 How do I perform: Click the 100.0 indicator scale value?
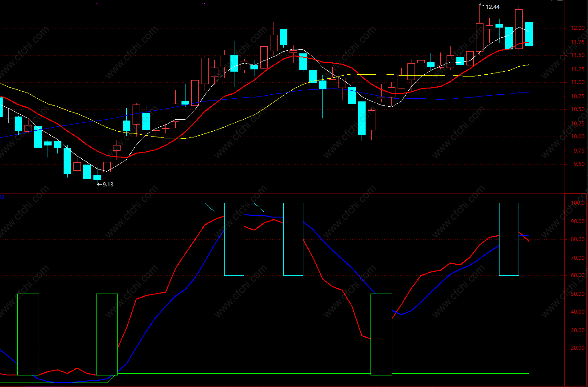click(577, 203)
